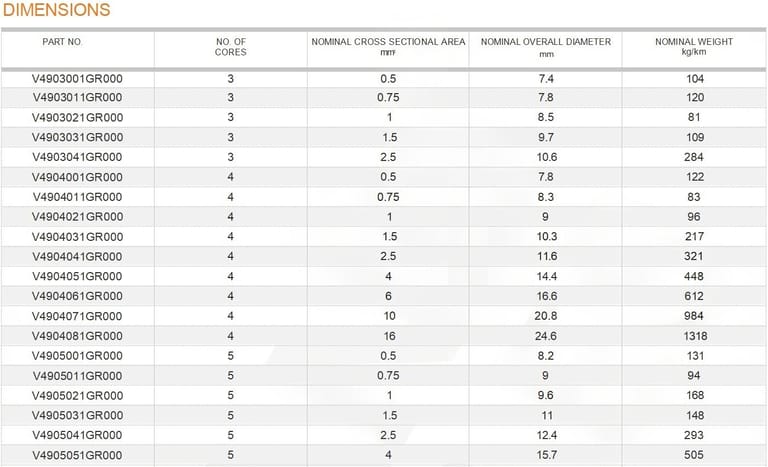Viewport: 768px width, 467px height.
Task: Select the 20.8 diameter value
Action: [546, 316]
